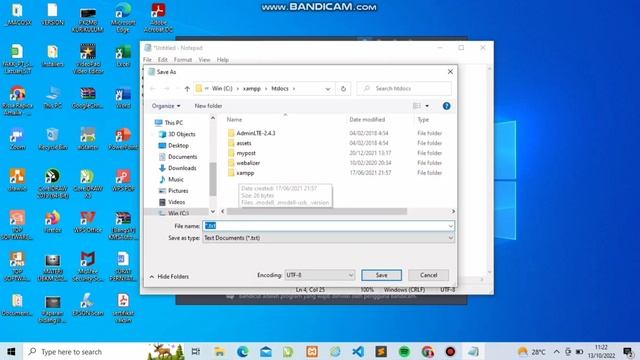Open the McAfee Security desktop shortcut
The height and width of the screenshot is (360, 640).
(88, 267)
